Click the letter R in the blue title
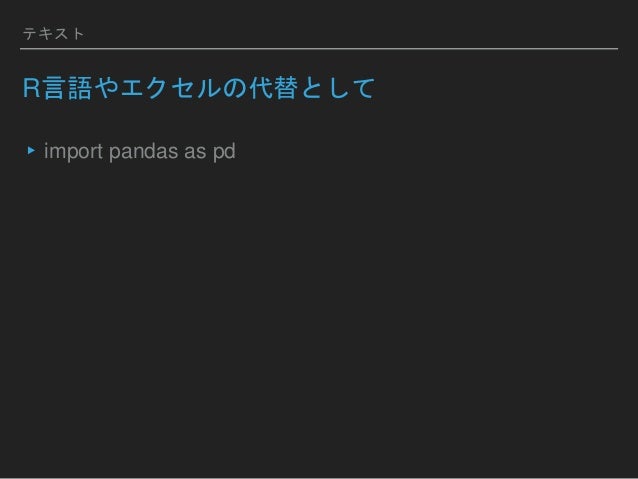 (x=31, y=88)
